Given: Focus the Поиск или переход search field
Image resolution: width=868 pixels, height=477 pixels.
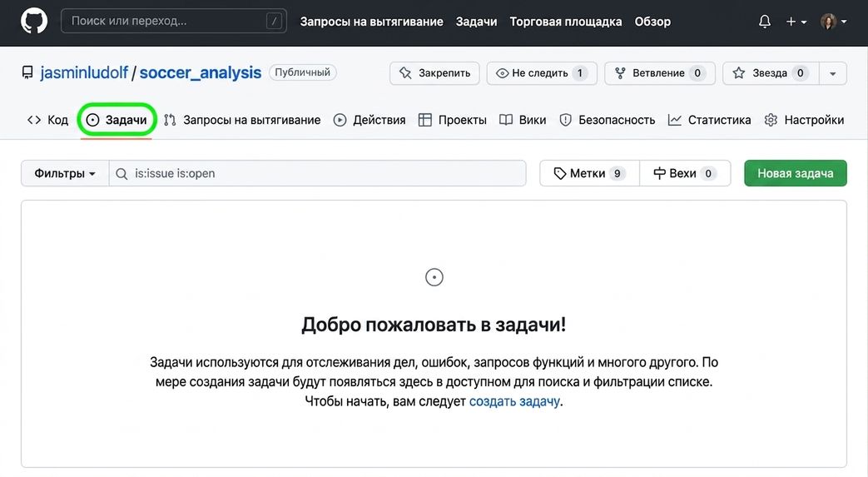Looking at the screenshot, I should pyautogui.click(x=174, y=21).
